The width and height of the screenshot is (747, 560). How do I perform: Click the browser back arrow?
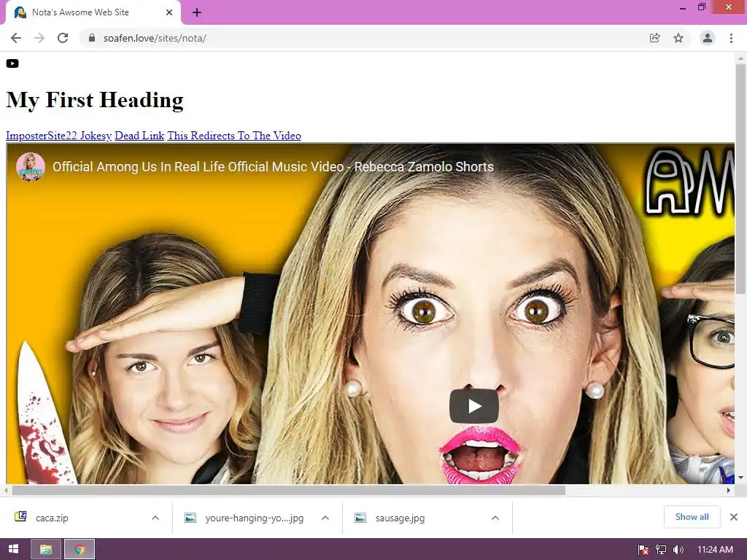[x=16, y=38]
